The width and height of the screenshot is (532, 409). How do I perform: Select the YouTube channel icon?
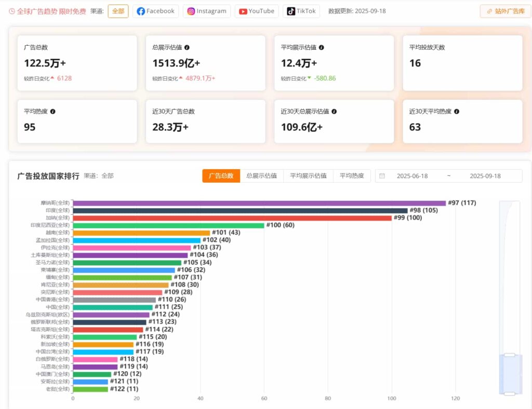(x=243, y=11)
